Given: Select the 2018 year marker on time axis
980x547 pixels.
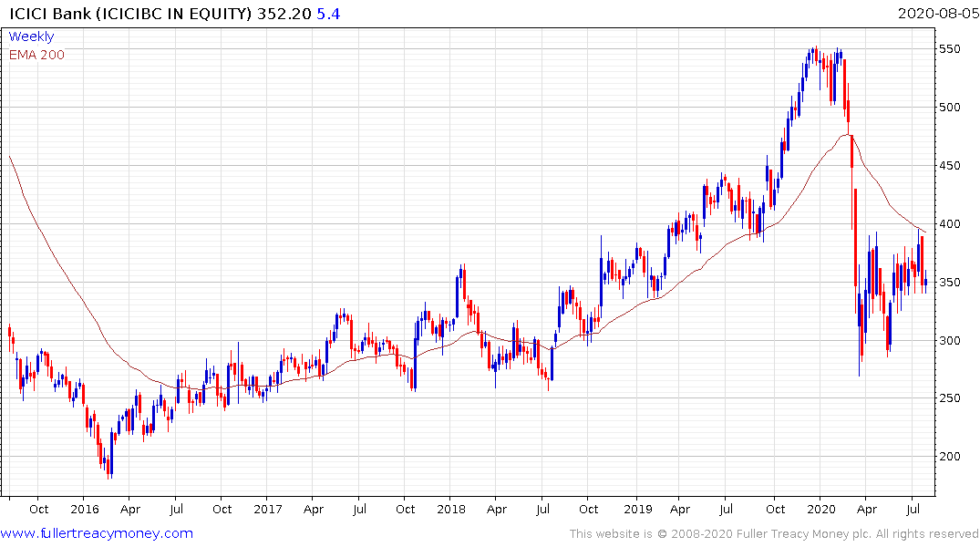Looking at the screenshot, I should point(452,510).
